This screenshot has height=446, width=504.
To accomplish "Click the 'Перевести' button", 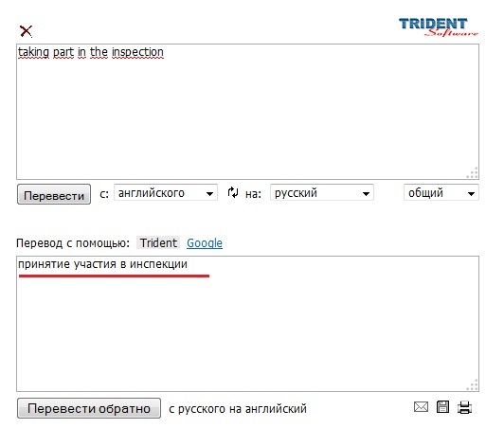I will point(54,194).
